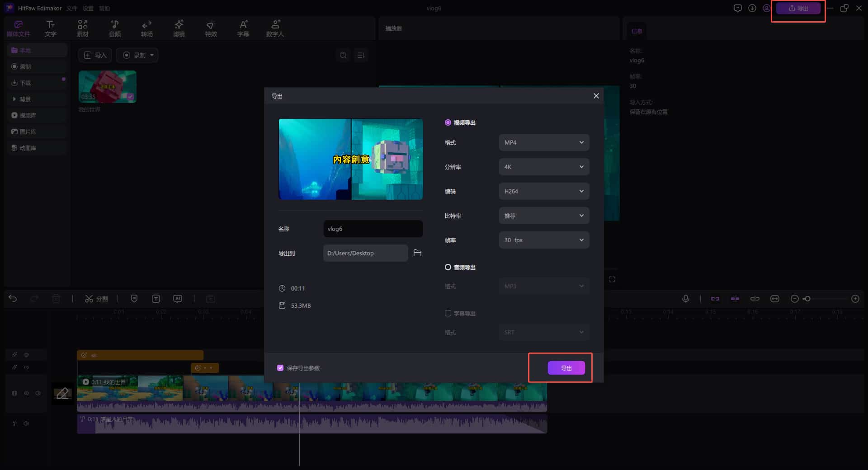Expand the 分辨率 4K dropdown
This screenshot has width=868, height=470.
click(x=544, y=167)
